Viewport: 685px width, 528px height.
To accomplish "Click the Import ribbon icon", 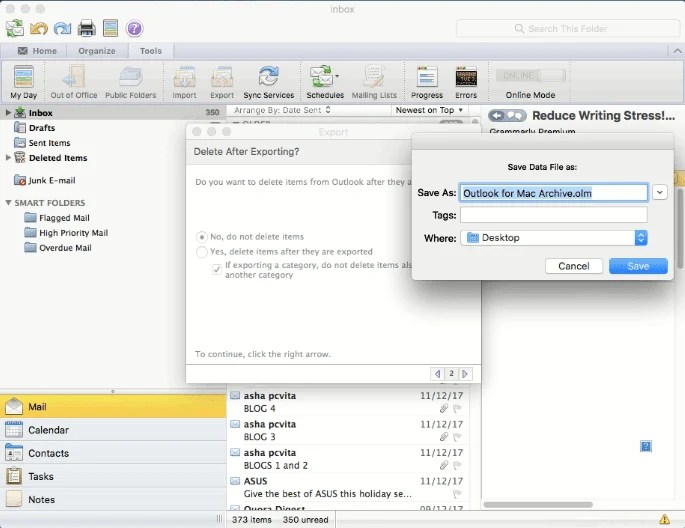I will point(184,82).
